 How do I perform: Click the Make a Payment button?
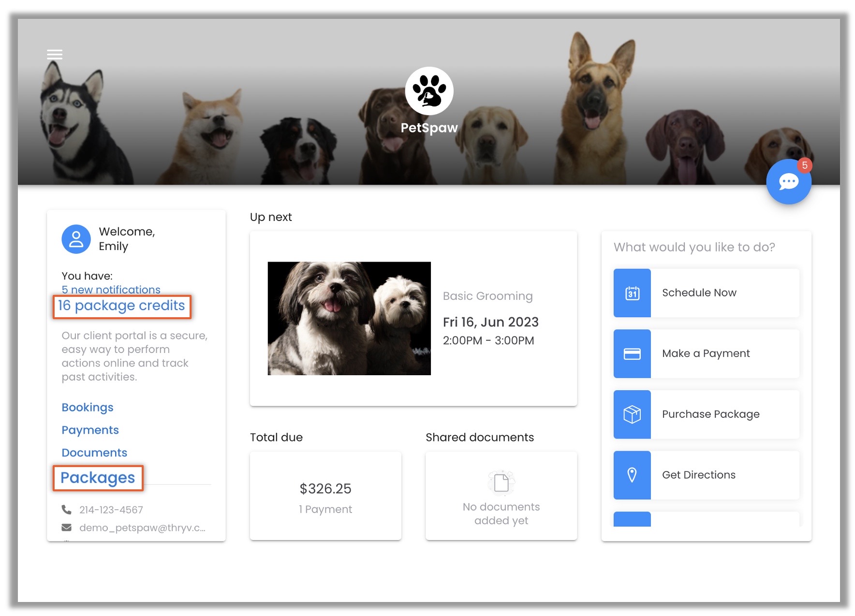tap(706, 354)
